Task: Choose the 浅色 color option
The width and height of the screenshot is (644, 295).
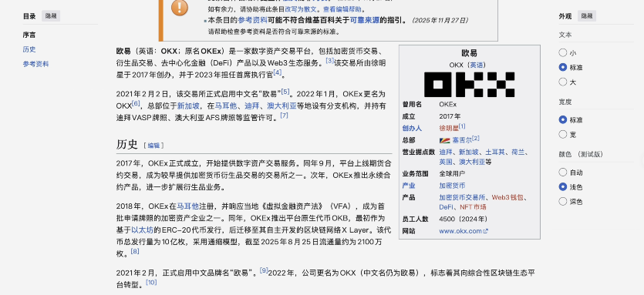Action: [x=563, y=187]
